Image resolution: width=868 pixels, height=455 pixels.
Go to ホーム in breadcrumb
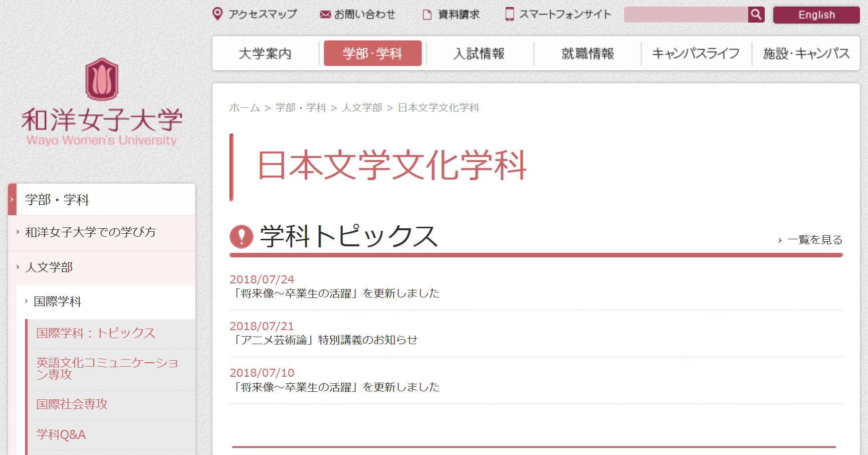pyautogui.click(x=245, y=108)
